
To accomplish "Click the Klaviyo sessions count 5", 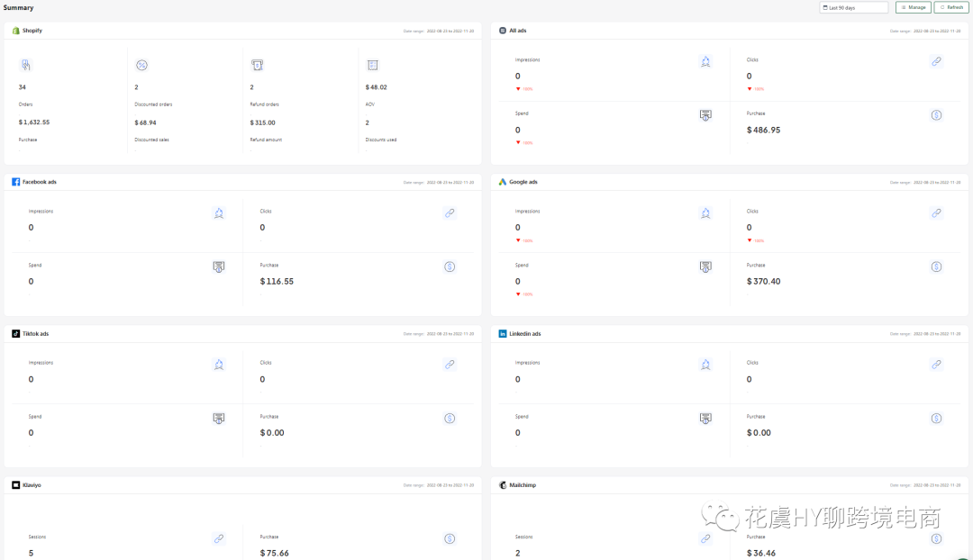I will pos(31,553).
